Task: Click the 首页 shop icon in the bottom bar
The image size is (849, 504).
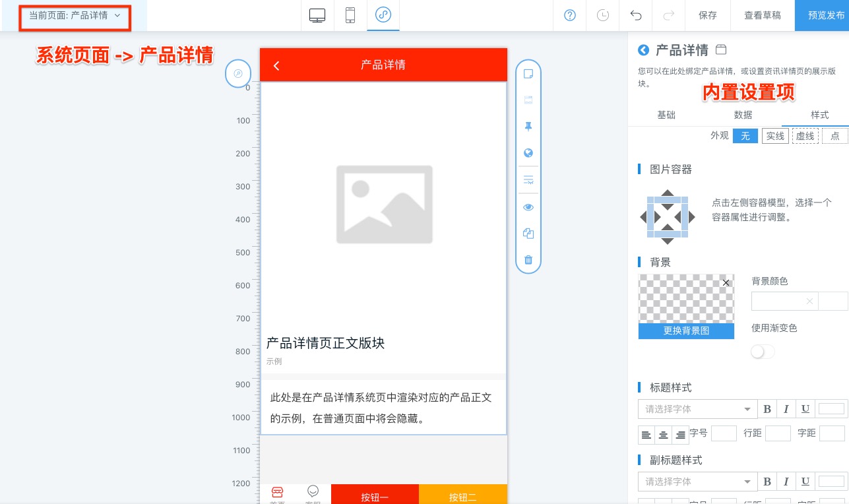Action: [x=277, y=493]
